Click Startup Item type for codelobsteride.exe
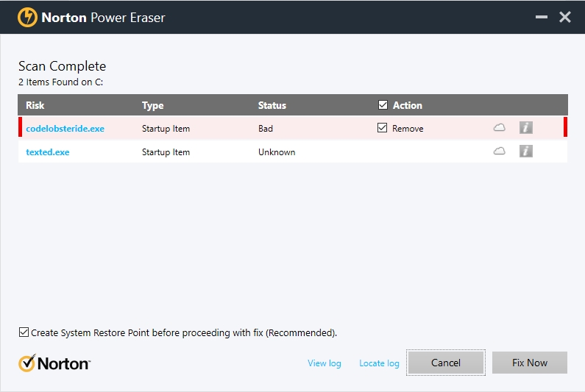585x392 pixels. point(166,129)
